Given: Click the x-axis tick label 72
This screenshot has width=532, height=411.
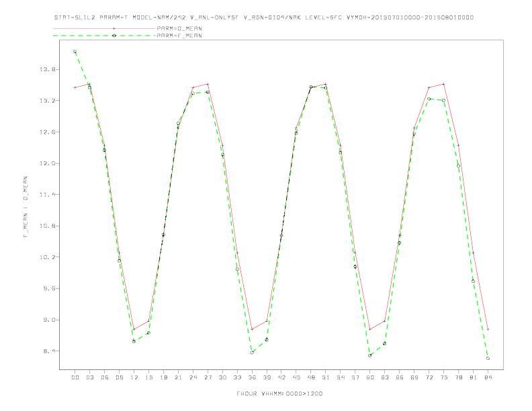Looking at the screenshot, I should [429, 377].
